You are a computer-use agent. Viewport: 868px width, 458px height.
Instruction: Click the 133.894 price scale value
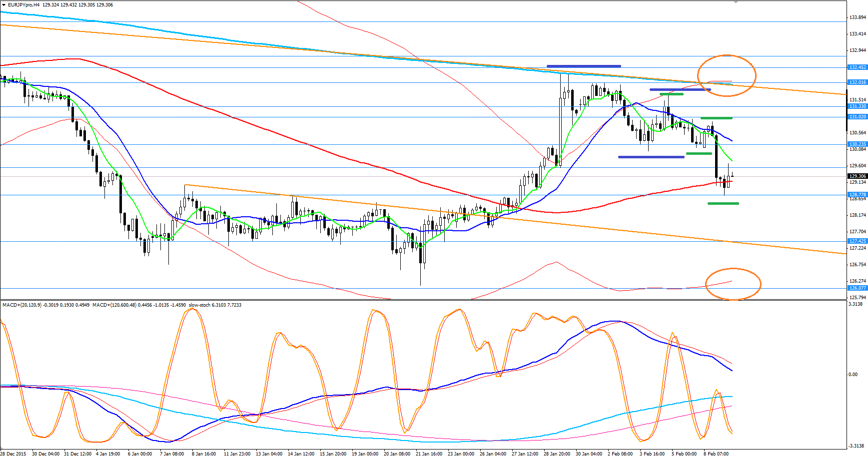(858, 17)
